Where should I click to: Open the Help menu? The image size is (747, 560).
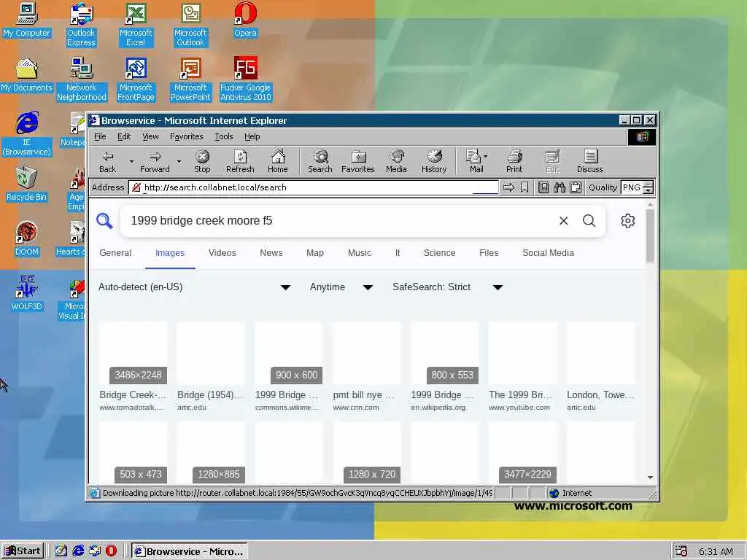[x=252, y=136]
